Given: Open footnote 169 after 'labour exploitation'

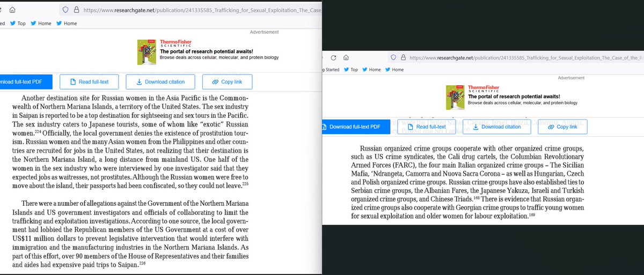Looking at the screenshot, I should pos(532,214).
